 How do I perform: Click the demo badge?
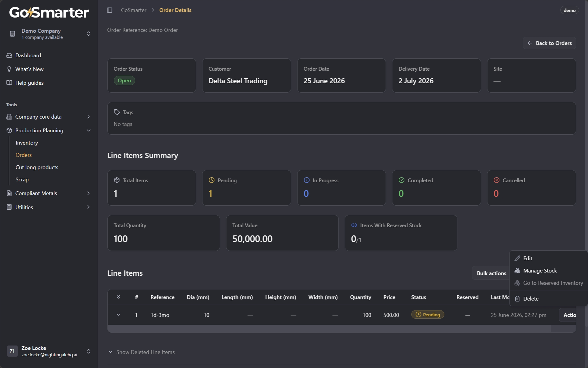pyautogui.click(x=569, y=10)
